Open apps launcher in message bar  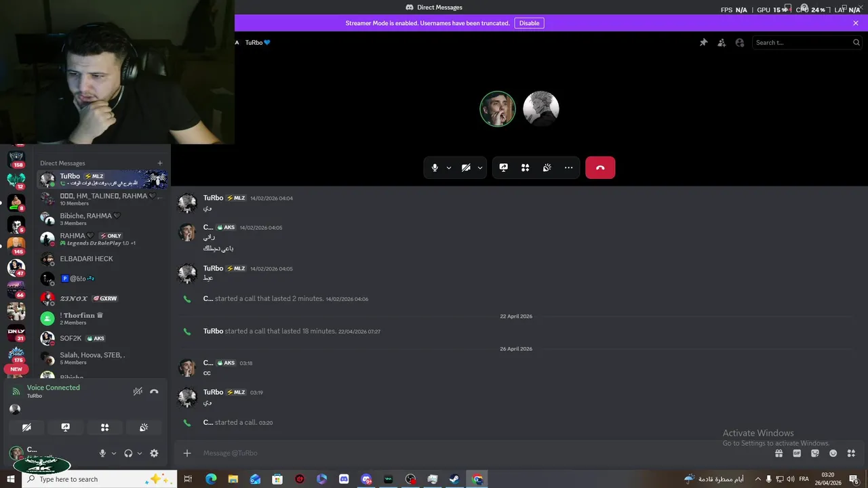coord(851,453)
